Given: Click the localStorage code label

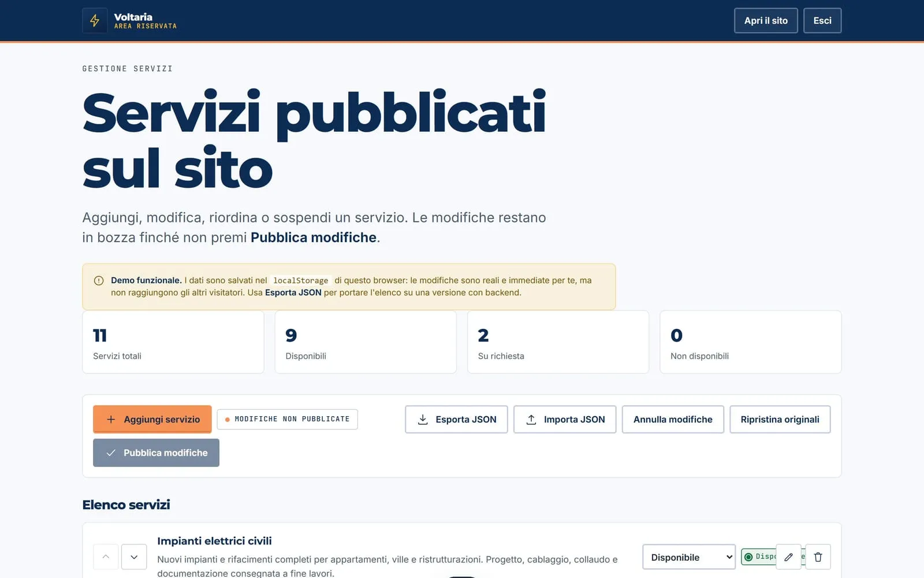Looking at the screenshot, I should [x=300, y=280].
